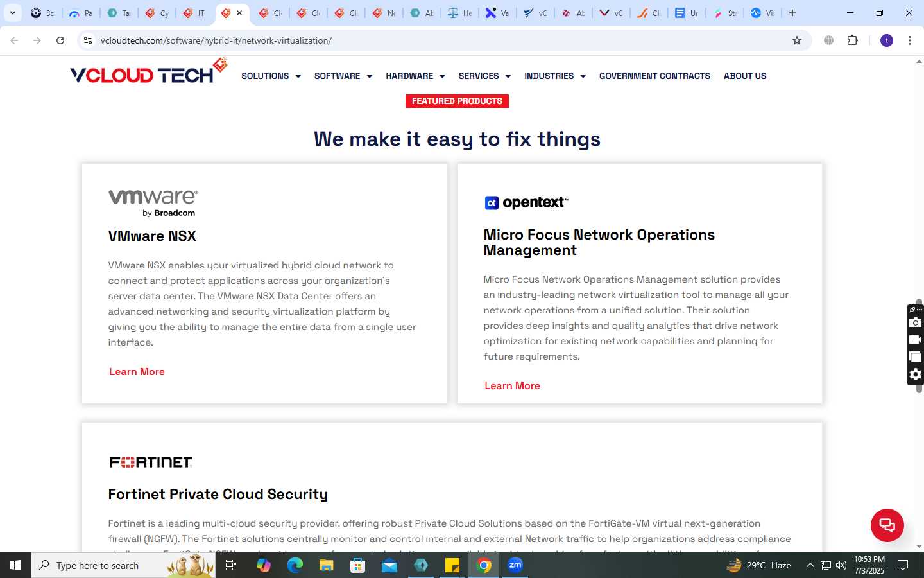
Task: Open the tab search dropdown arrow
Action: [x=12, y=13]
